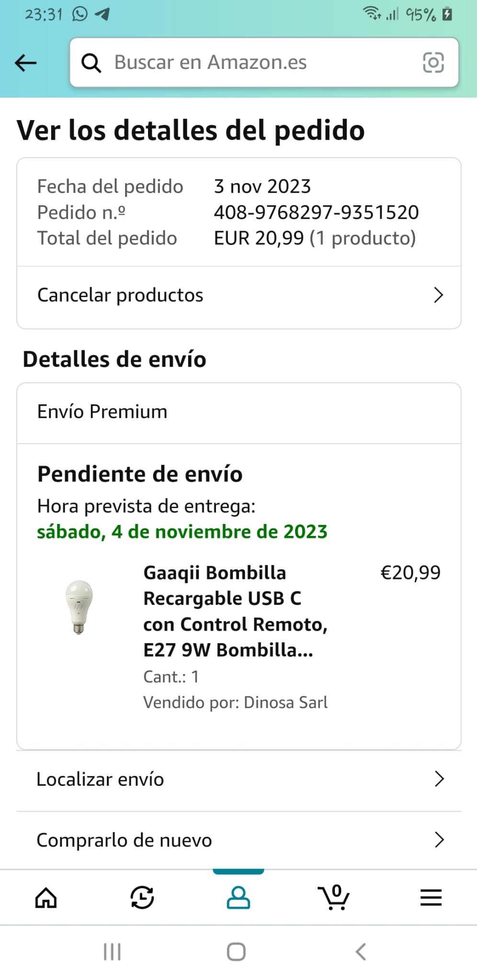Viewport: 477px width, 980px height.
Task: Tap Comprarlo de nuevo link
Action: click(124, 840)
